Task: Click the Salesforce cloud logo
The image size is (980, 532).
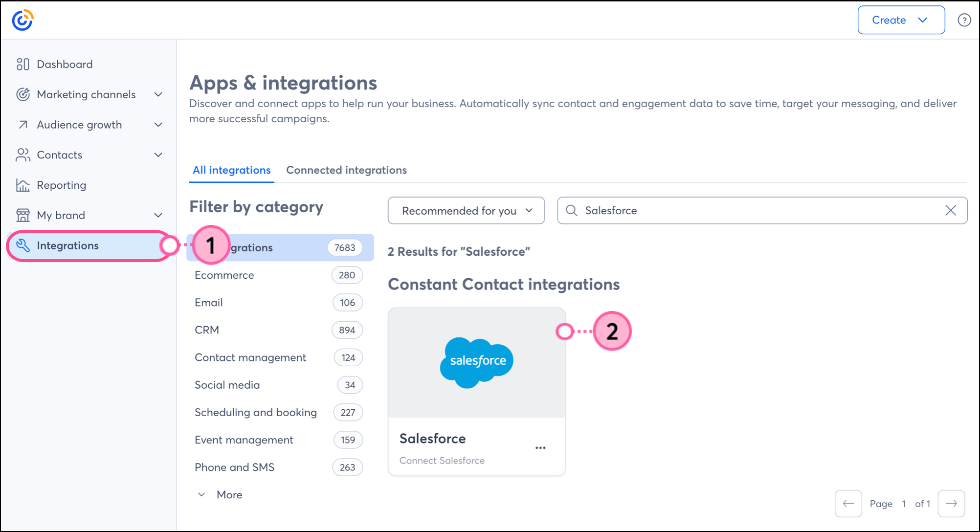Action: 477,362
